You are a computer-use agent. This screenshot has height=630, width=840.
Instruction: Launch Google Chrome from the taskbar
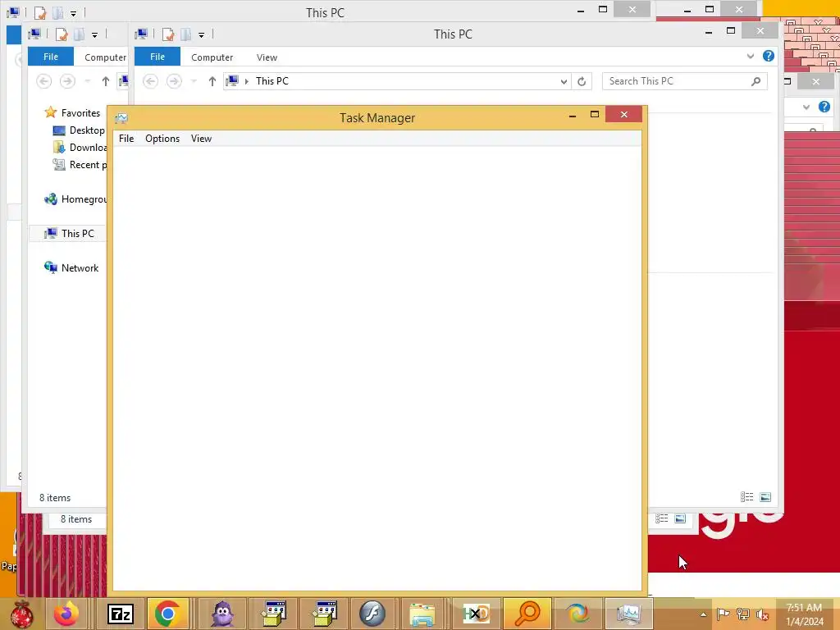tap(167, 614)
